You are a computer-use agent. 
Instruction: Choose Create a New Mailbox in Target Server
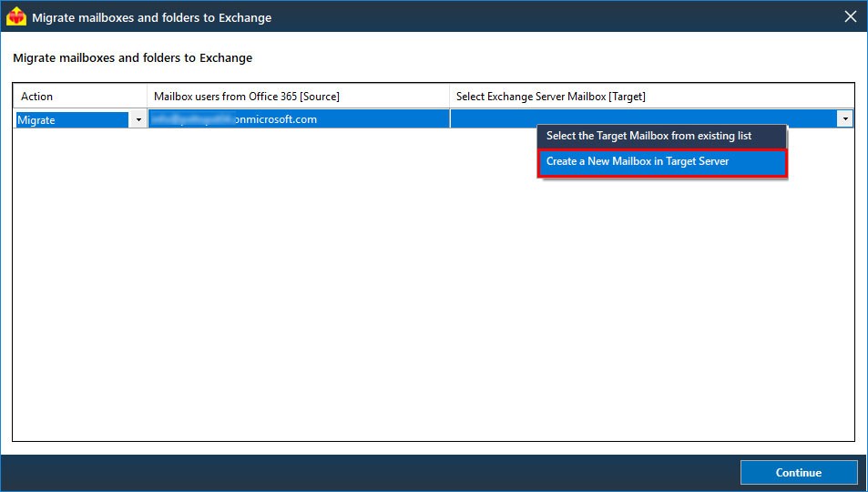pos(661,162)
